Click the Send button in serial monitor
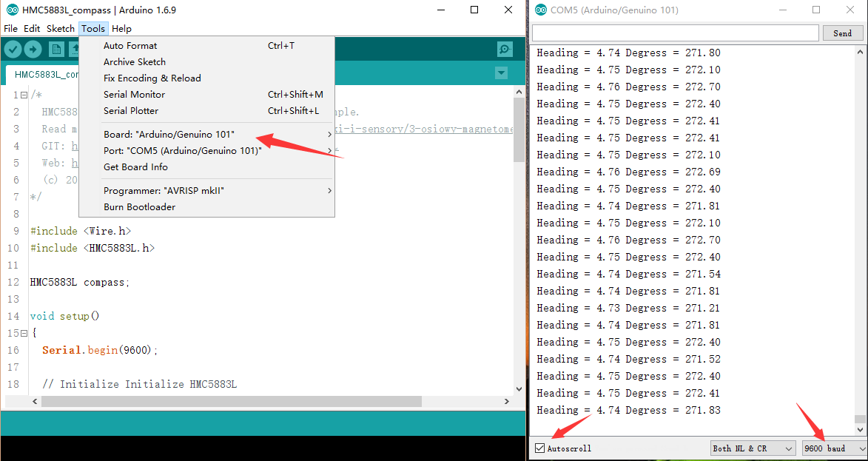 [843, 33]
